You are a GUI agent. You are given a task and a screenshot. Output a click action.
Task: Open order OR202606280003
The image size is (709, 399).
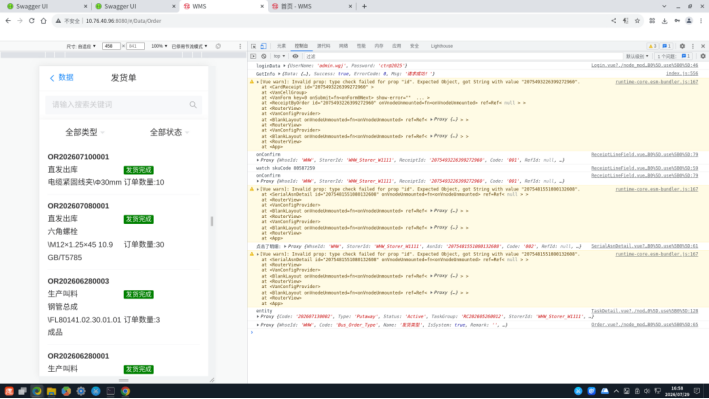coord(78,281)
